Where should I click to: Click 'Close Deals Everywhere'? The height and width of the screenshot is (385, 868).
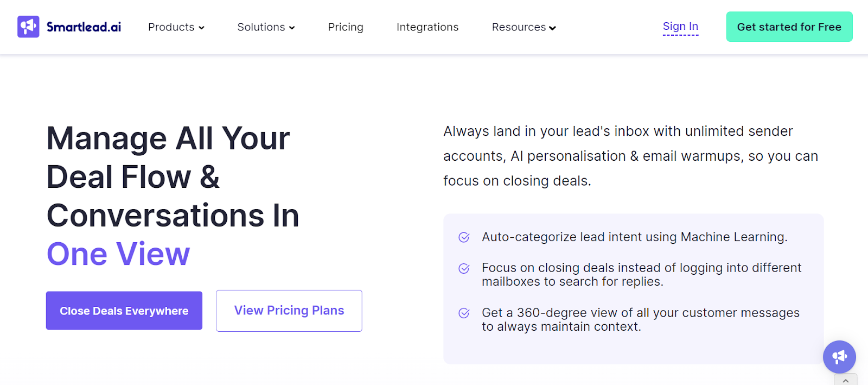click(124, 311)
